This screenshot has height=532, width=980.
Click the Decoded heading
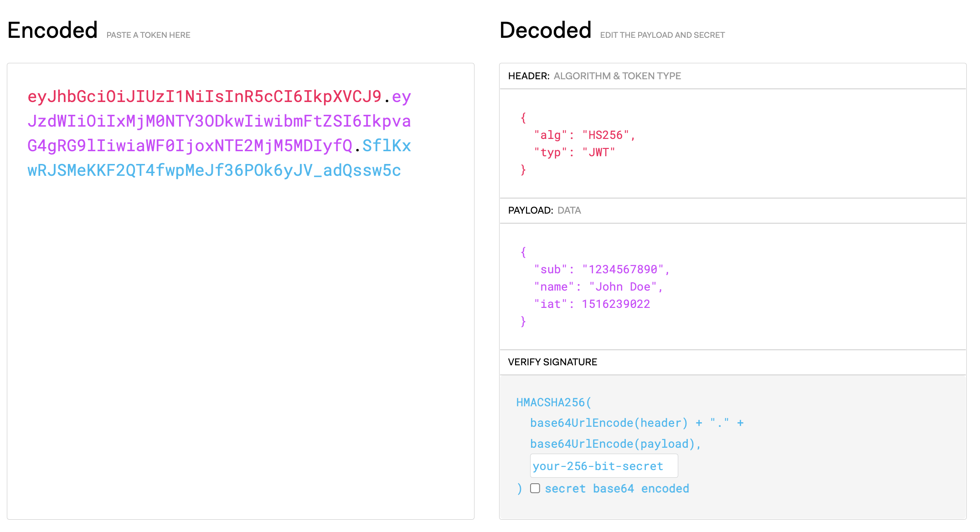[x=545, y=31]
